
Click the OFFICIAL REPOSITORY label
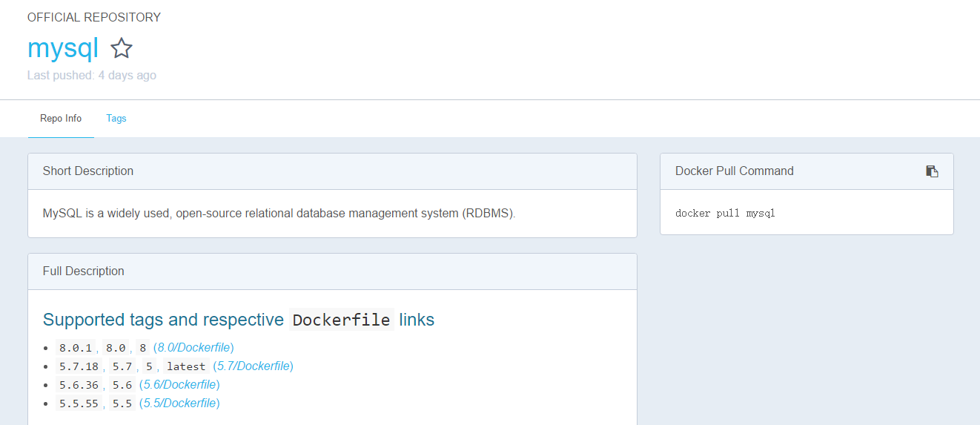(94, 18)
